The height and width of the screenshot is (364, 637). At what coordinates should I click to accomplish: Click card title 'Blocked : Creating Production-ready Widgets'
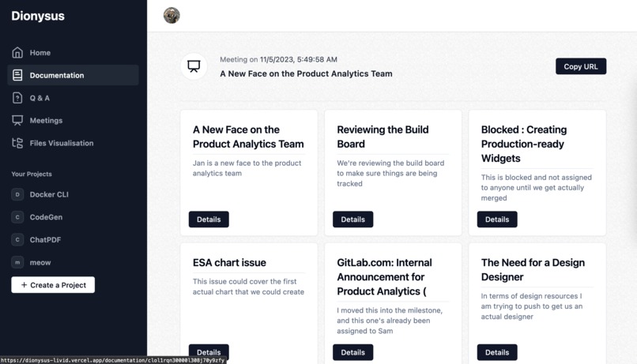[x=524, y=144]
